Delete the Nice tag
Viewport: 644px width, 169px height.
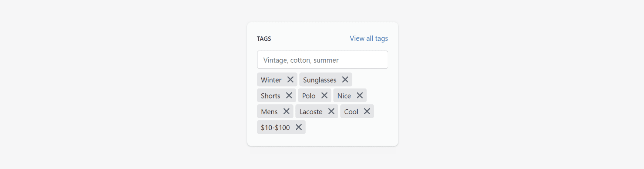pyautogui.click(x=360, y=96)
